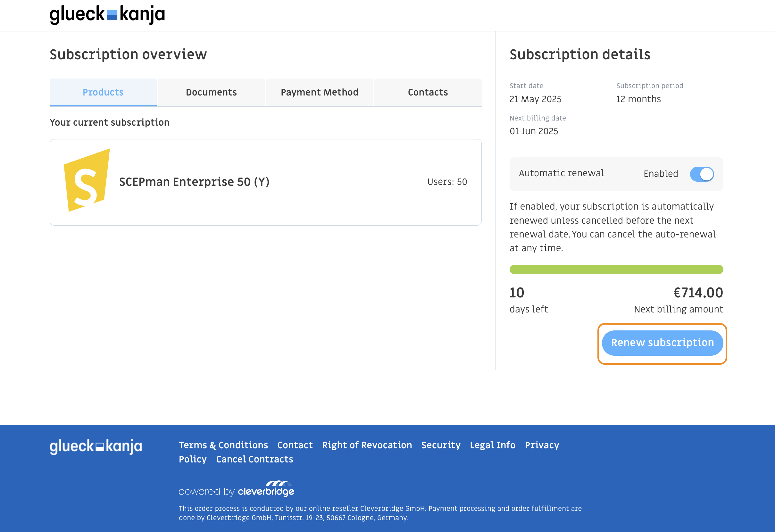The height and width of the screenshot is (532, 775).
Task: Click the Cancel Contracts link
Action: pos(254,459)
